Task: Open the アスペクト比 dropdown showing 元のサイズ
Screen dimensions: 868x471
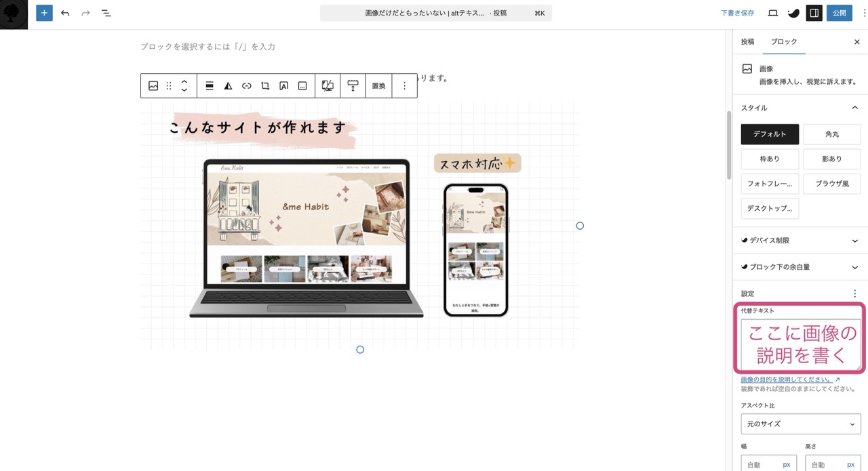Action: [x=800, y=424]
